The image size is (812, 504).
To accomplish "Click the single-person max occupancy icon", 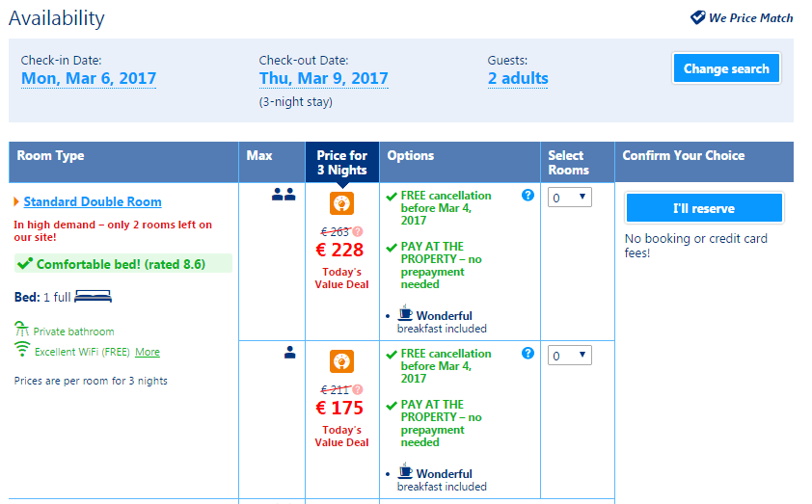I will coord(289,353).
